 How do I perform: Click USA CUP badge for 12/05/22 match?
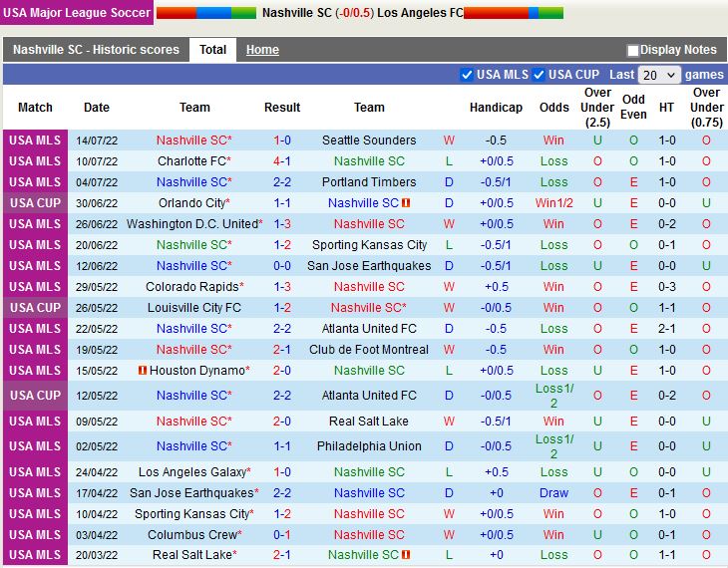[35, 396]
